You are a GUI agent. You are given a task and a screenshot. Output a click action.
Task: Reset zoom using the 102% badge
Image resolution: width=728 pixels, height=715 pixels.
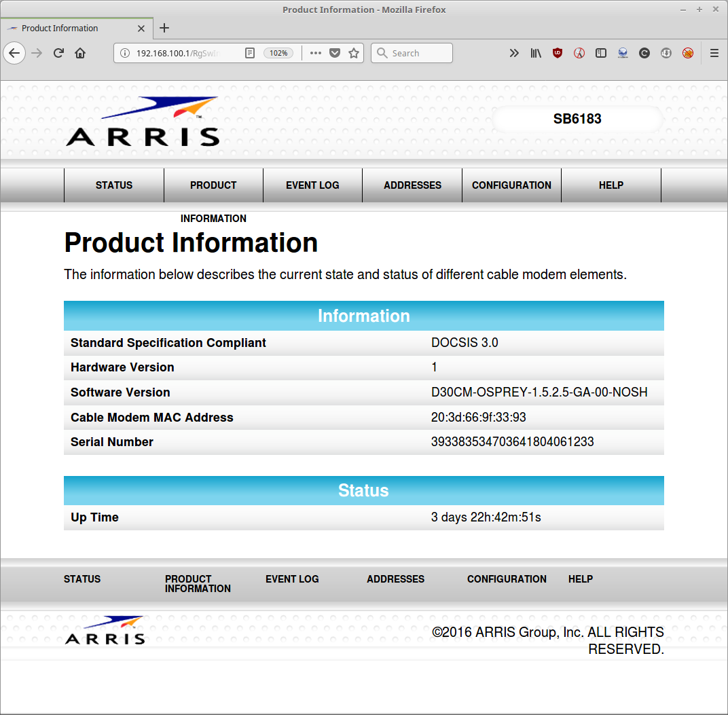pos(278,53)
